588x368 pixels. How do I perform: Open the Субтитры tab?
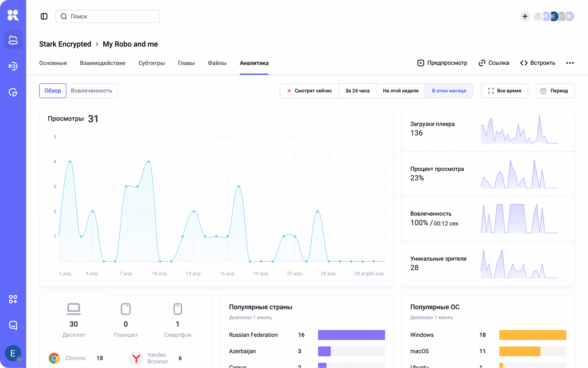coord(152,63)
